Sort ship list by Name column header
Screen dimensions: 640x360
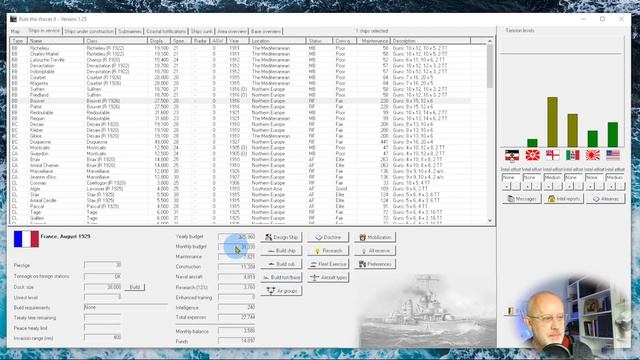56,41
